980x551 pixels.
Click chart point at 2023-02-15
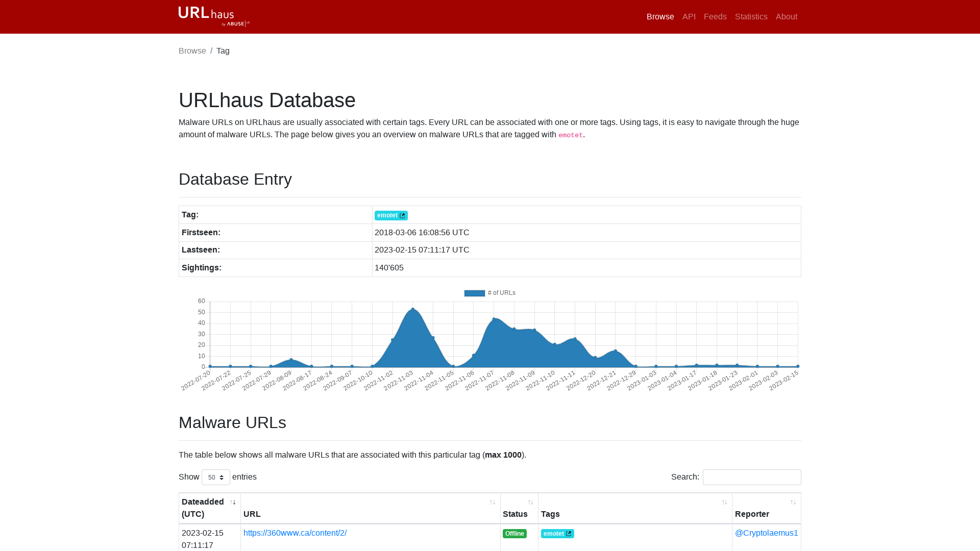tap(798, 366)
